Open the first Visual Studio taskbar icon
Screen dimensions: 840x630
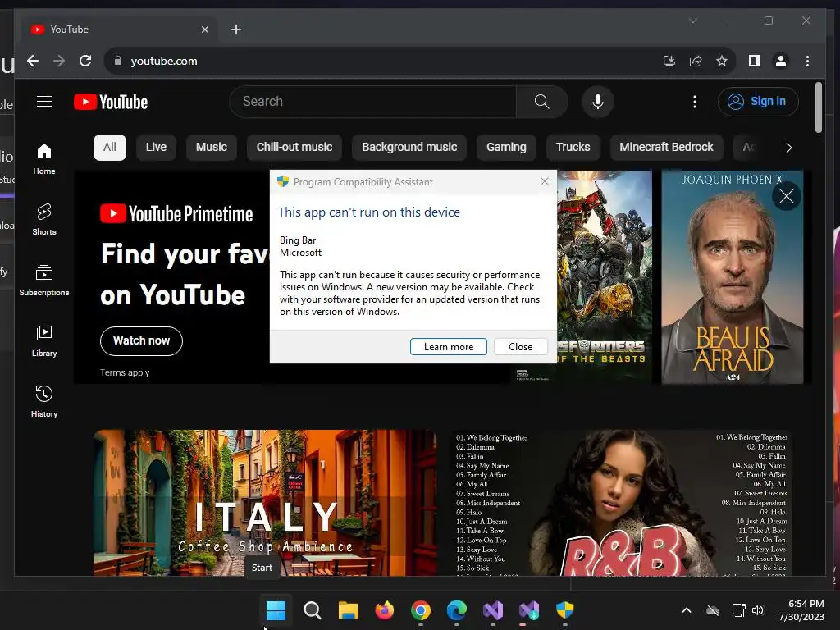point(493,609)
